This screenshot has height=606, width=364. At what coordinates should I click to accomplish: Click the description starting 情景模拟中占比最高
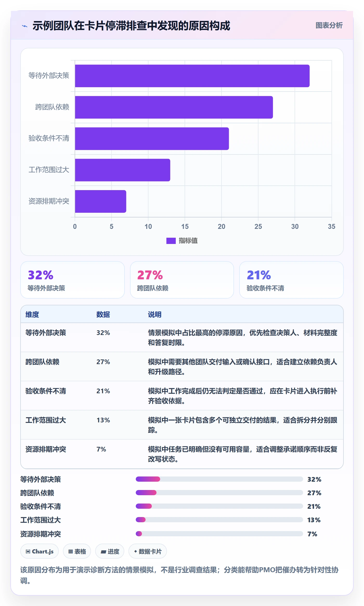click(x=243, y=338)
